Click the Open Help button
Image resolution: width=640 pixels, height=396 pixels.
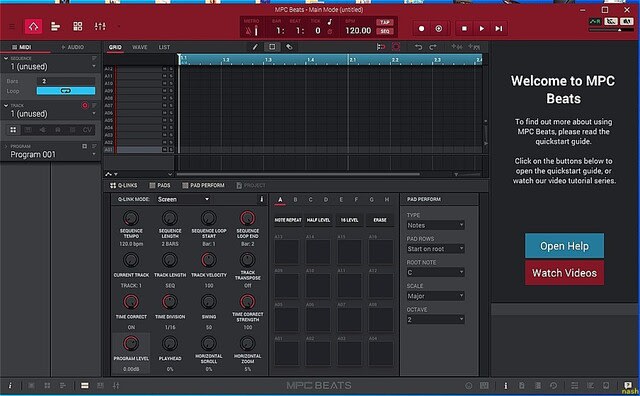click(x=564, y=246)
